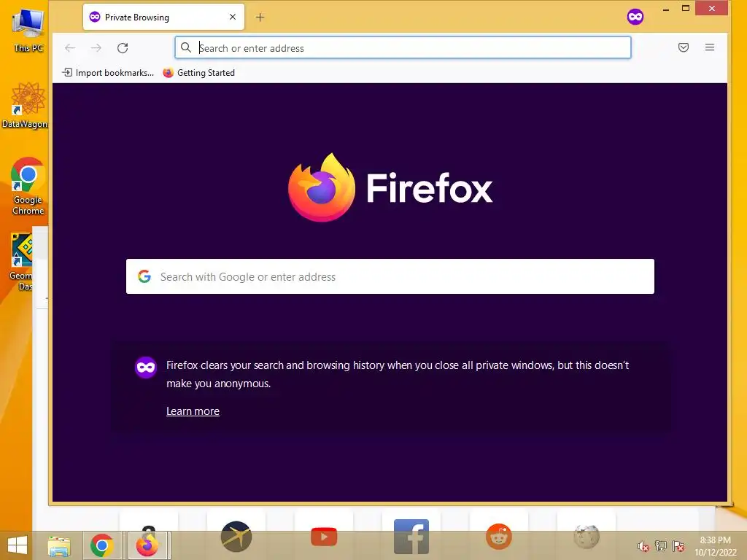Click Import bookmarks in bookmarks toolbar

click(x=108, y=72)
